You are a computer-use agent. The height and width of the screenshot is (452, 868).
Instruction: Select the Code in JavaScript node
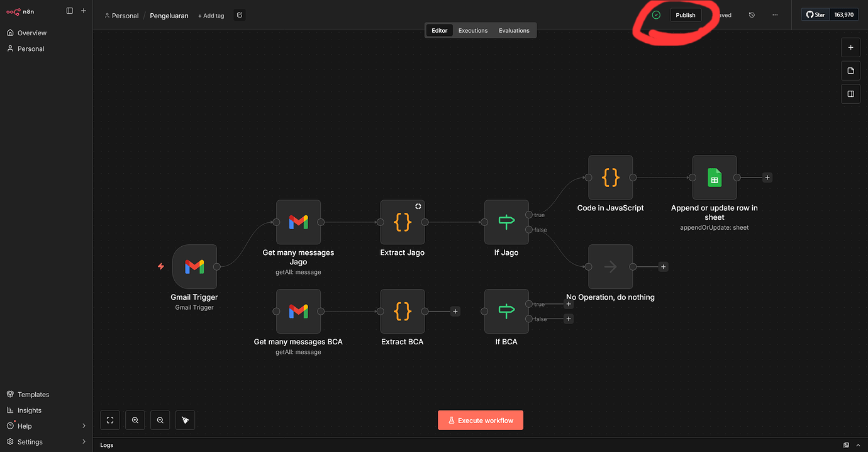point(611,178)
